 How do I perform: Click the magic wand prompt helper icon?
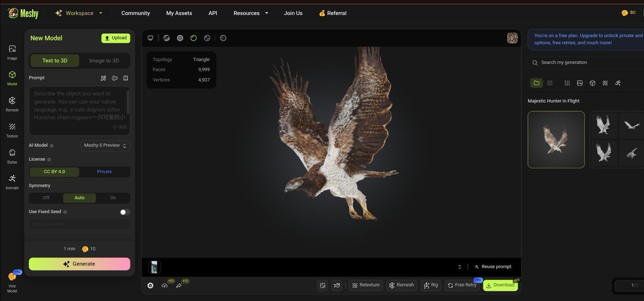pos(104,78)
